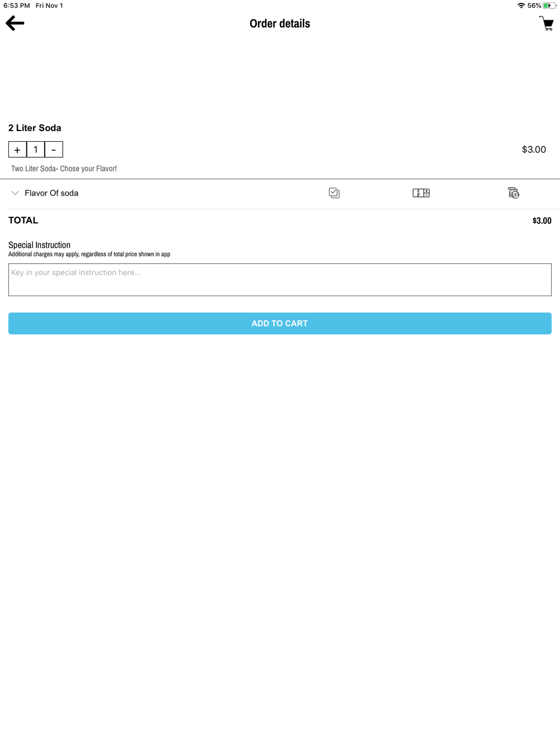
Task: Increase quantity with the plus button
Action: pyautogui.click(x=17, y=150)
